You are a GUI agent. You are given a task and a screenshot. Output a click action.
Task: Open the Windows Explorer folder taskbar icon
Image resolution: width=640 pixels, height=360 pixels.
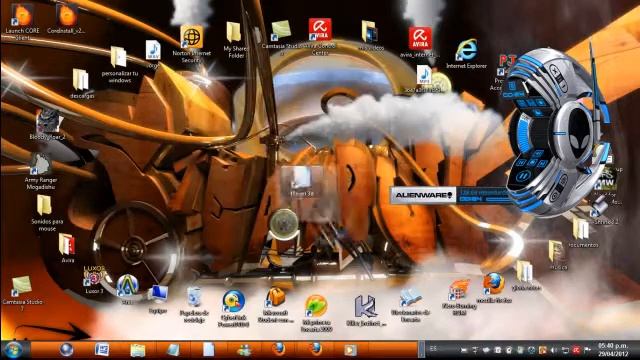point(138,350)
